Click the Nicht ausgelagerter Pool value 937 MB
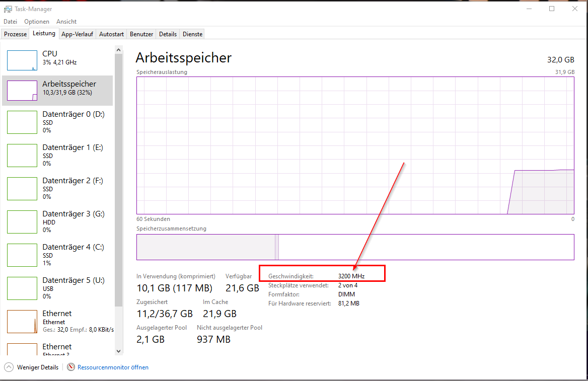The height and width of the screenshot is (381, 588). (214, 339)
